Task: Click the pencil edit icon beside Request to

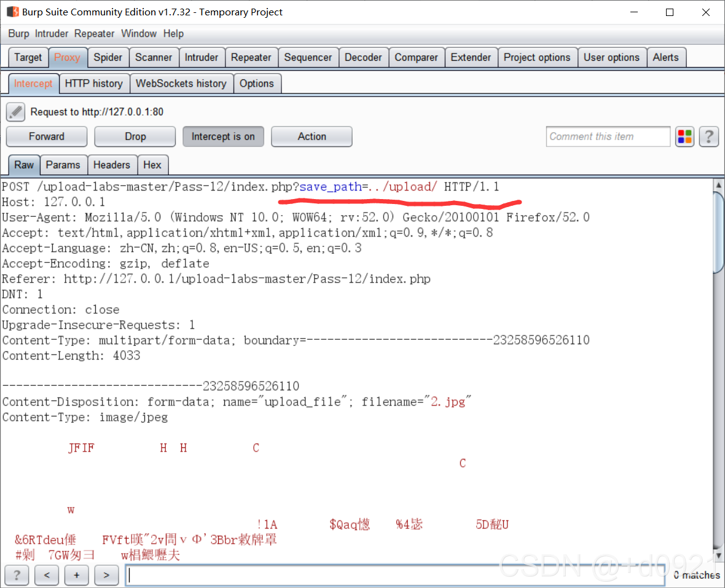Action: pyautogui.click(x=15, y=112)
